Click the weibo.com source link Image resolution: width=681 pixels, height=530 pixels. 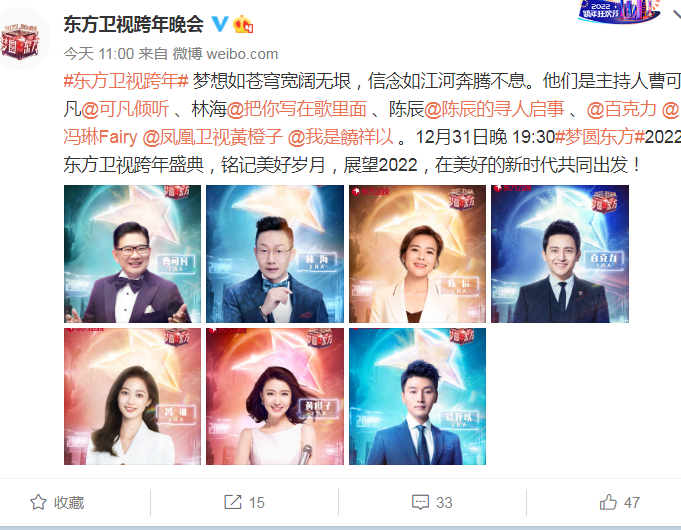(242, 54)
